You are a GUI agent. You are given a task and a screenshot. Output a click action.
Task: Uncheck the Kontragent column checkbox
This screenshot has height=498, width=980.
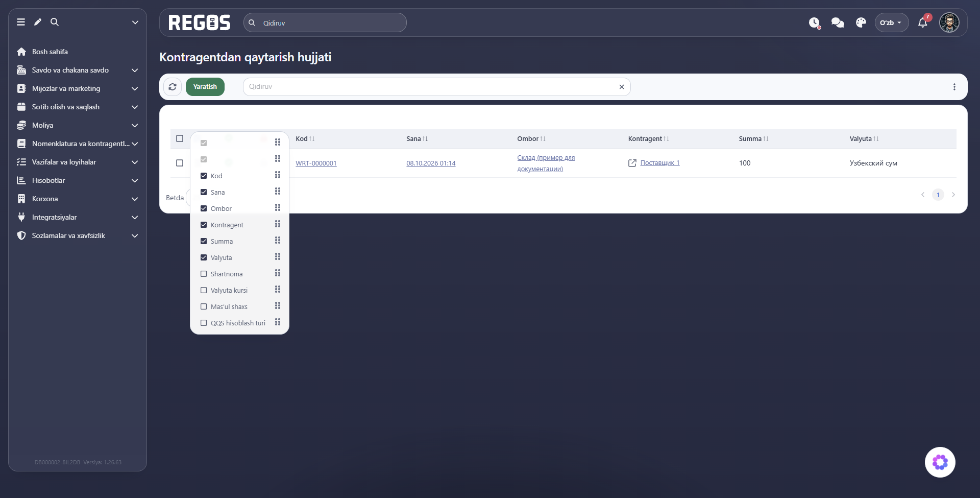(204, 225)
